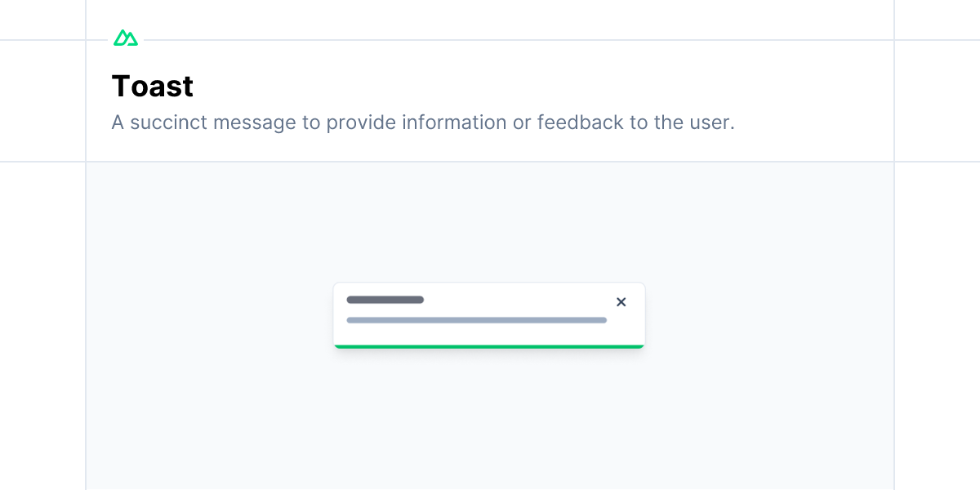Select the gray message placeholder line
Screen dimensions: 980x490
click(476, 320)
